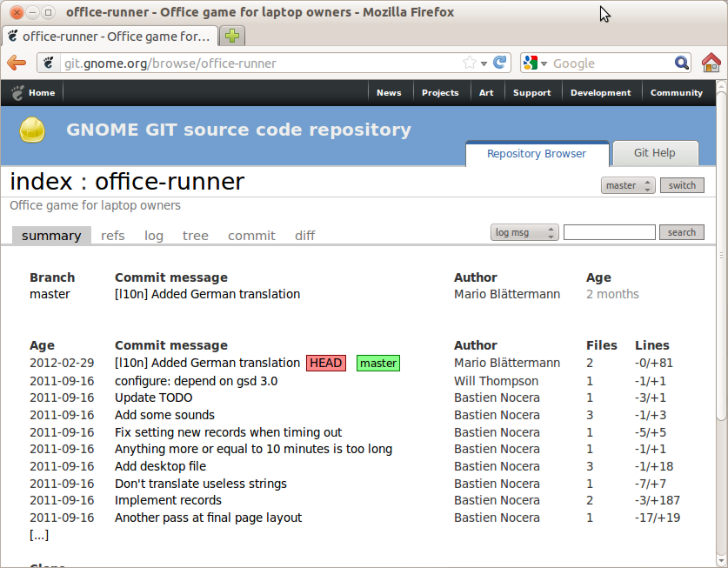Open the tree tab

[x=196, y=236]
